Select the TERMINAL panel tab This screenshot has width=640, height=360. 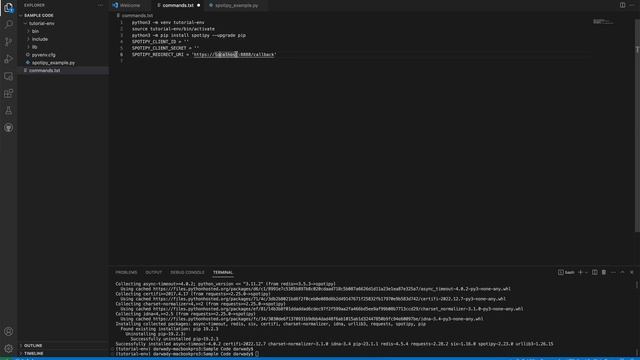pos(222,272)
